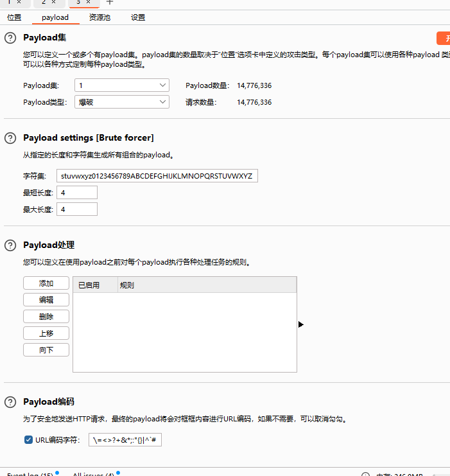450x476 pixels.
Task: Start attack with the orange button
Action: tap(444, 39)
